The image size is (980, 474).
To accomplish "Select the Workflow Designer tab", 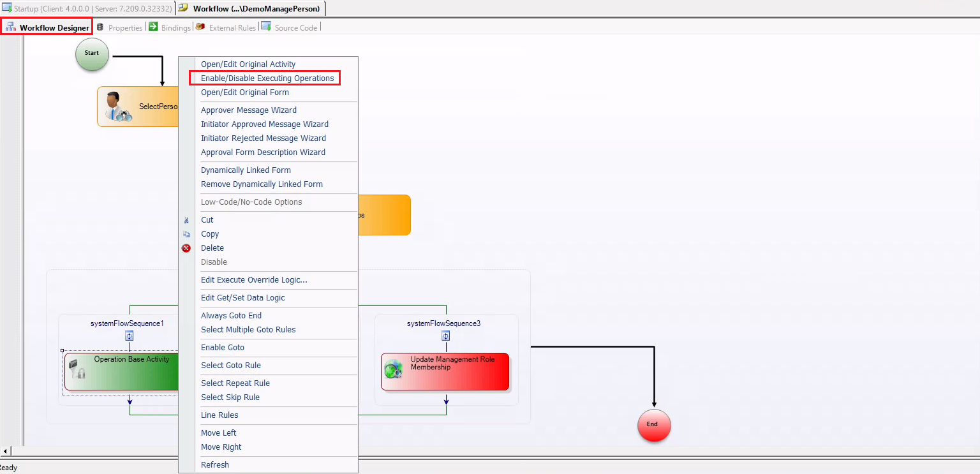I will click(47, 27).
